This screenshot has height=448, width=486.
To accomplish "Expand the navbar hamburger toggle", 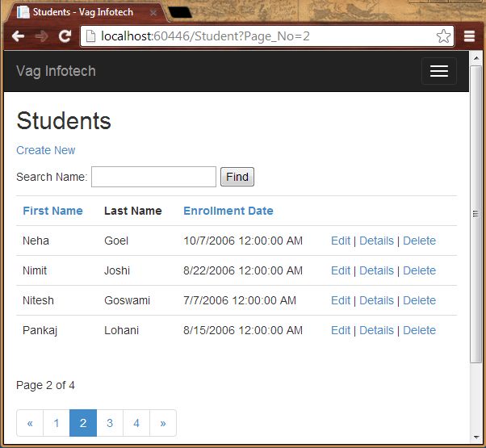I will [x=439, y=71].
